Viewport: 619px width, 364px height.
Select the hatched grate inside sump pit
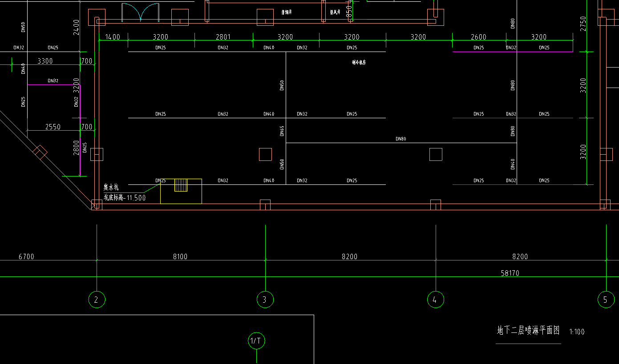(181, 185)
